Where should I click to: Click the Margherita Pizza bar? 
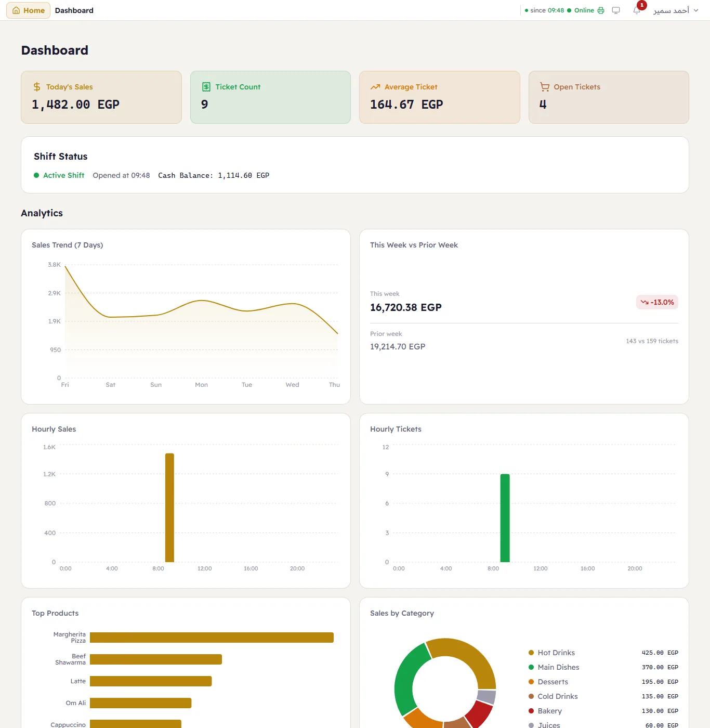[212, 638]
